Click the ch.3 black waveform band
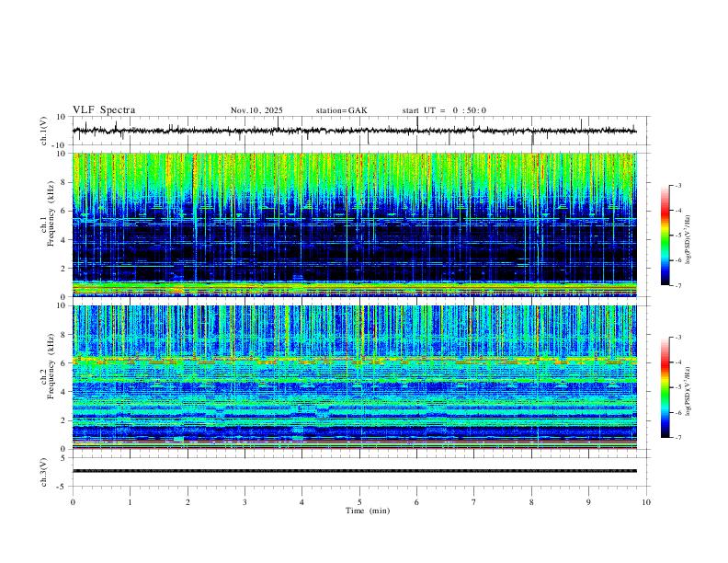The image size is (728, 563). click(x=355, y=471)
